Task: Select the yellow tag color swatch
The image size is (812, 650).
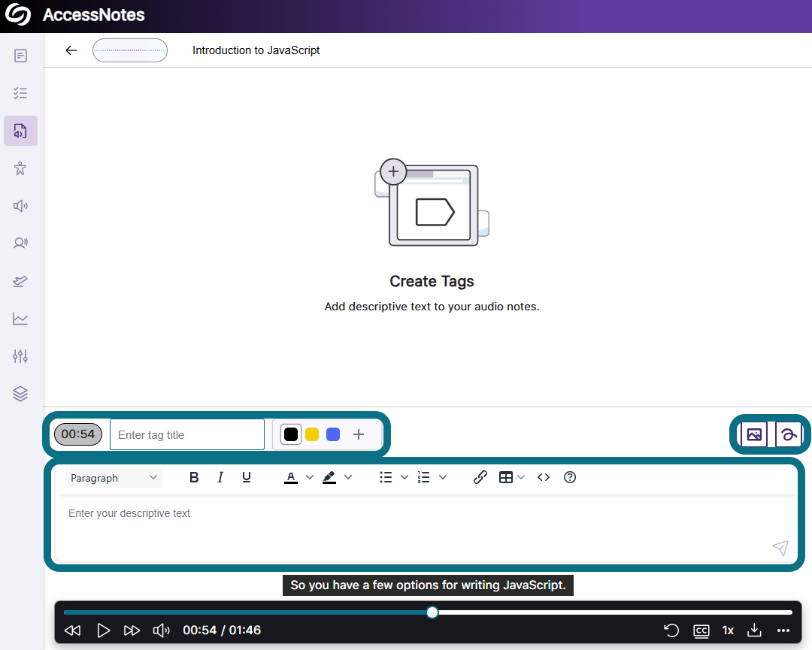Action: pyautogui.click(x=312, y=434)
